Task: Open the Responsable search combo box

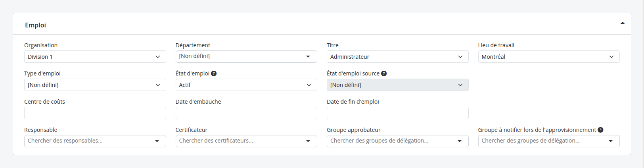Action: point(95,141)
